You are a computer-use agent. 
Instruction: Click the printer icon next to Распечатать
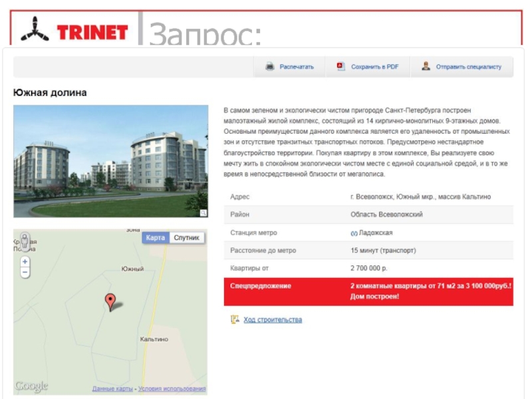[x=270, y=66]
